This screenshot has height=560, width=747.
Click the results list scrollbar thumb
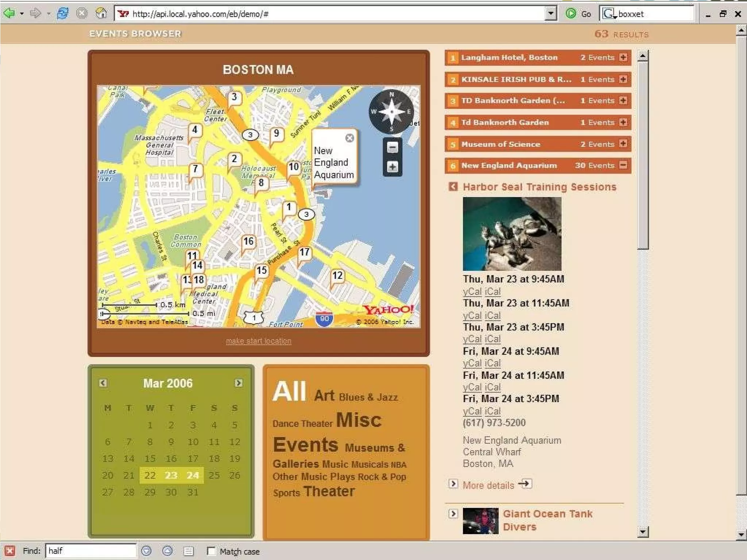643,155
